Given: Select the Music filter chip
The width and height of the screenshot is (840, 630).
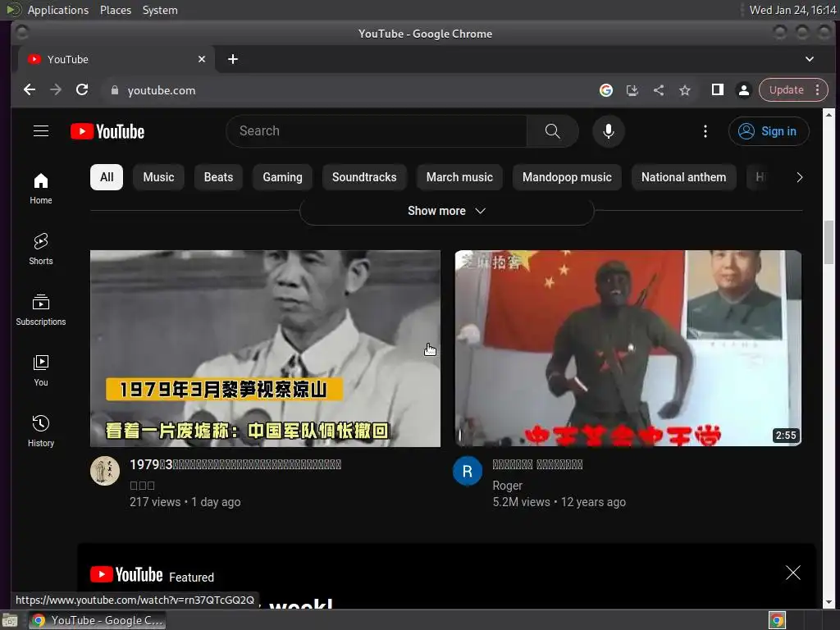Looking at the screenshot, I should point(158,177).
